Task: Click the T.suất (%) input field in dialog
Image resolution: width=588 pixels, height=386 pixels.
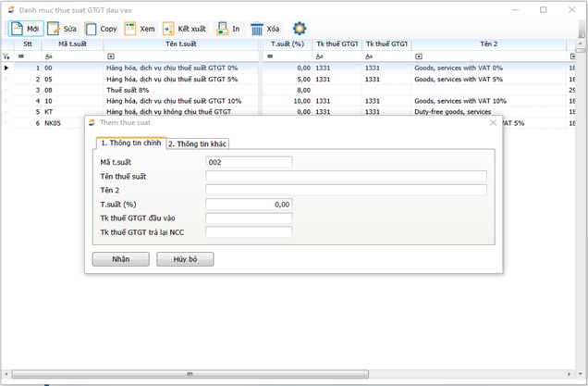Action: tap(249, 205)
